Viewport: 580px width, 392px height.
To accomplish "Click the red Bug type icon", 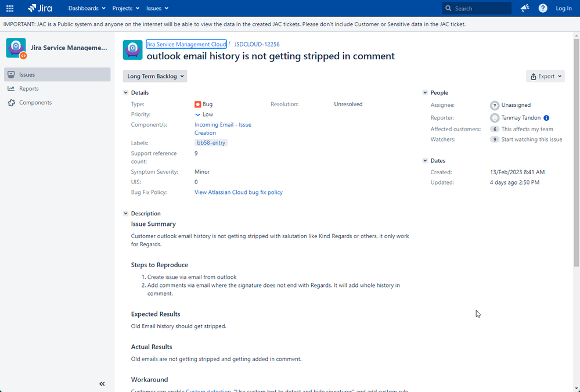I will click(197, 105).
